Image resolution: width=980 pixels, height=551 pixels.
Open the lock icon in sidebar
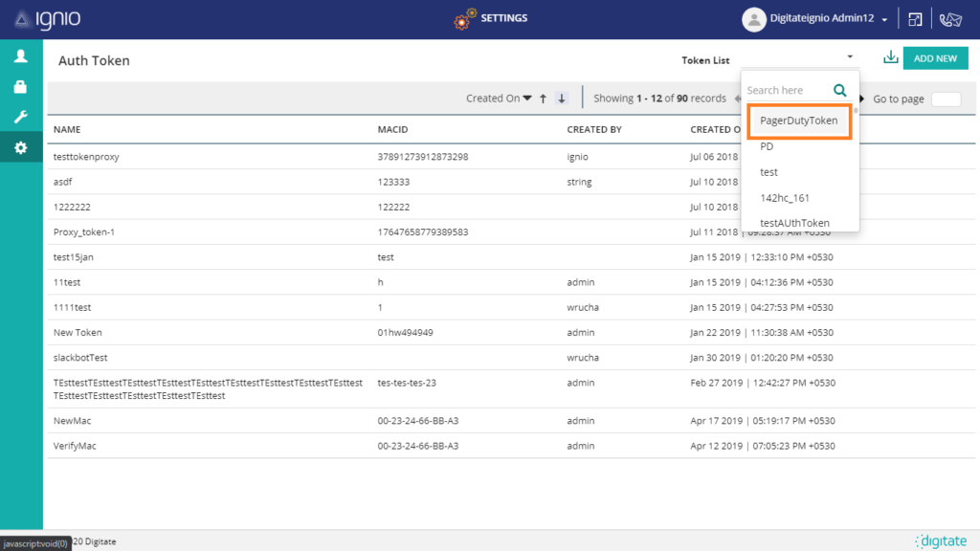(x=20, y=87)
